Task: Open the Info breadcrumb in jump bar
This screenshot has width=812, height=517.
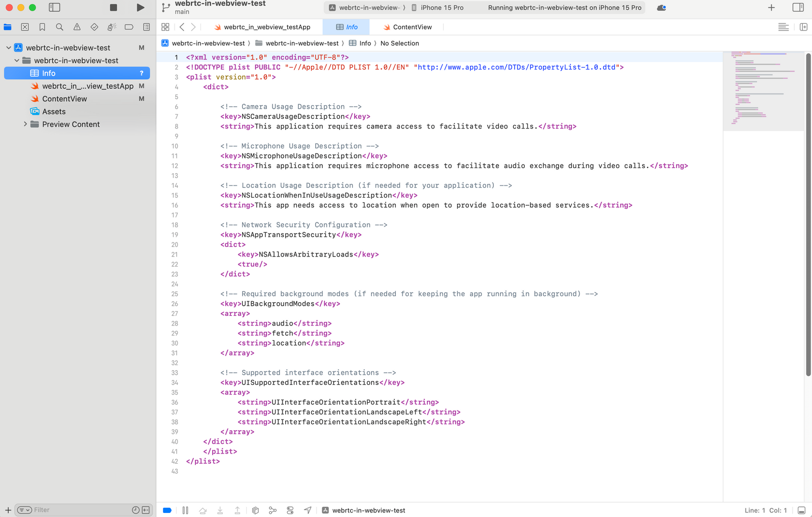Action: [x=360, y=43]
